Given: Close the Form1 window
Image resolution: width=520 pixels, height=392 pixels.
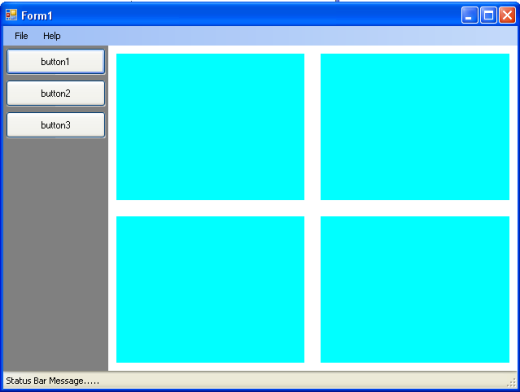Looking at the screenshot, I should coord(507,15).
